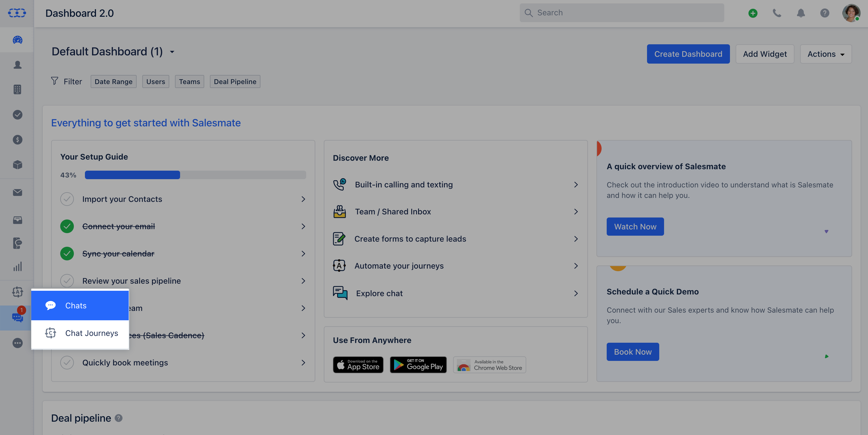Click Team / Shared Inbox text
The width and height of the screenshot is (868, 435).
pyautogui.click(x=393, y=212)
